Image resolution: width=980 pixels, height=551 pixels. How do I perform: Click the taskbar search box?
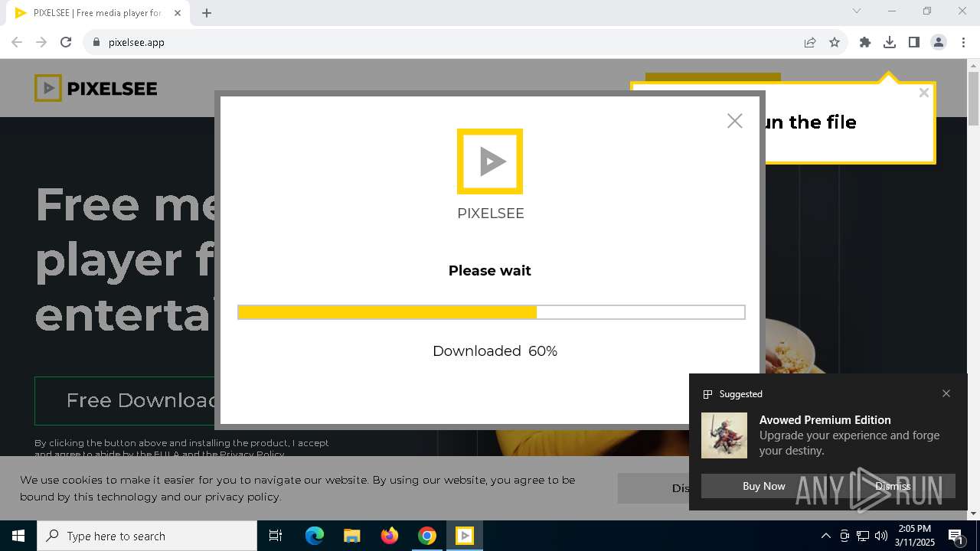[147, 536]
